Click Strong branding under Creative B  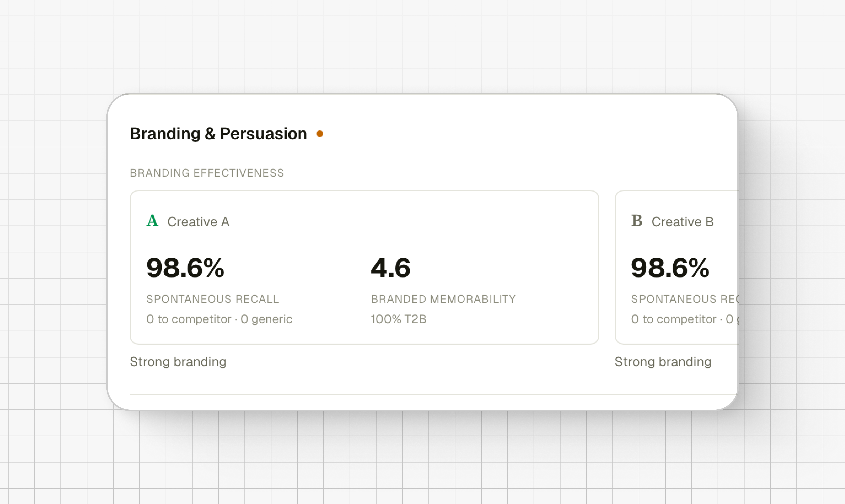click(x=663, y=362)
